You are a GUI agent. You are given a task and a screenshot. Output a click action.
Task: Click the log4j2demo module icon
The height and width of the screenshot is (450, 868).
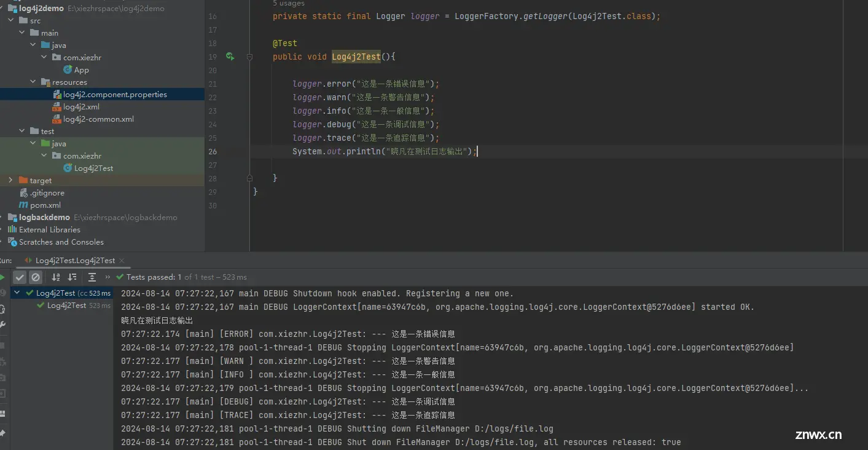(x=12, y=8)
